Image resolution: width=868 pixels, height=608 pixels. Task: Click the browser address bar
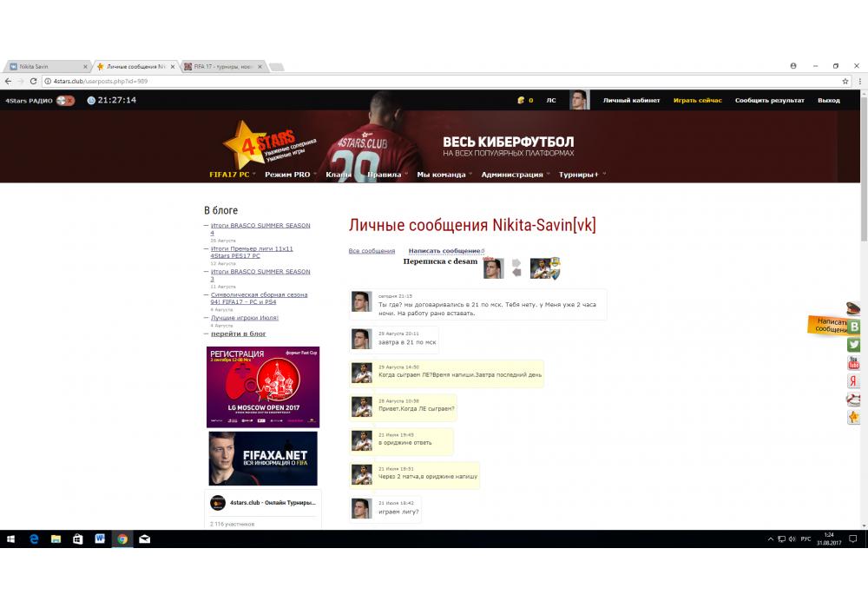pyautogui.click(x=434, y=81)
